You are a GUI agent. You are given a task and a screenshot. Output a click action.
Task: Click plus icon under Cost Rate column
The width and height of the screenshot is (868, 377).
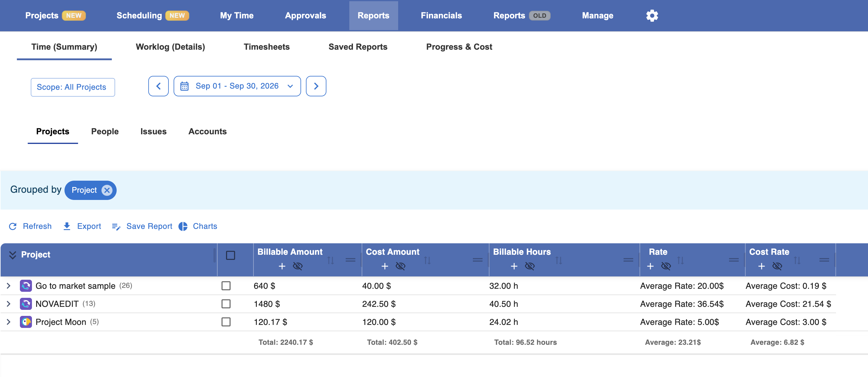click(x=762, y=266)
